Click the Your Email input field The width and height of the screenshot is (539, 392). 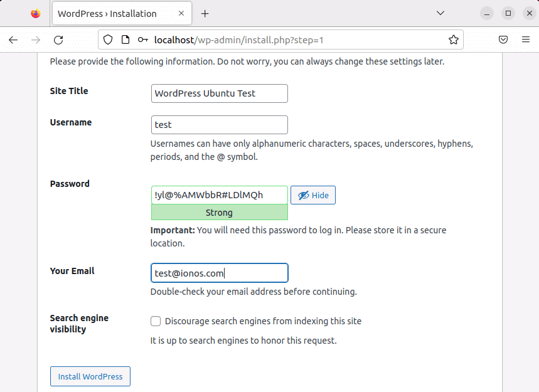click(x=219, y=273)
